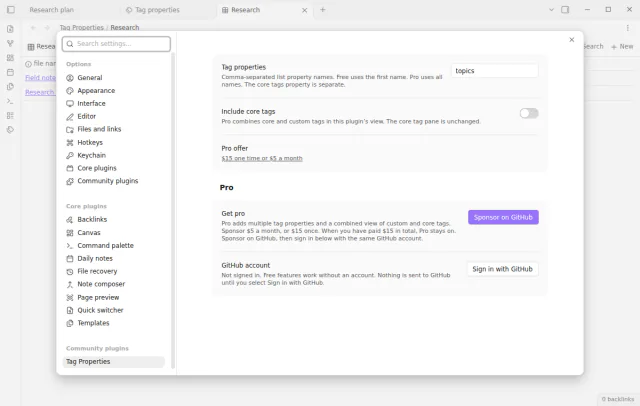Navigate back with the arrow

point(33,27)
